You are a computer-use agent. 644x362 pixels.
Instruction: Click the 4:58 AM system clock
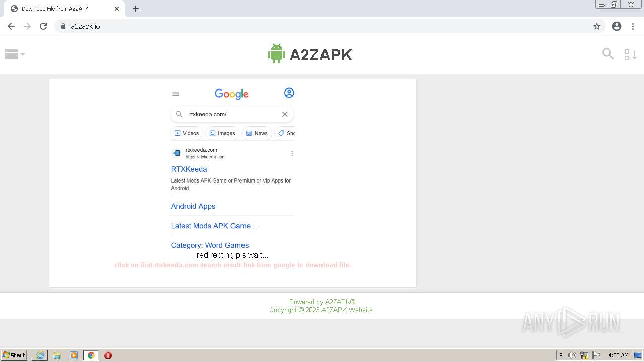click(618, 355)
